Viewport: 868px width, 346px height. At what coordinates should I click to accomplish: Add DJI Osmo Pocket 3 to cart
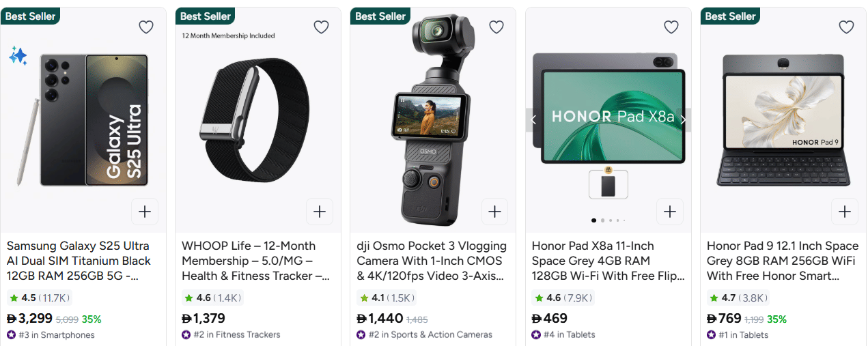click(494, 212)
